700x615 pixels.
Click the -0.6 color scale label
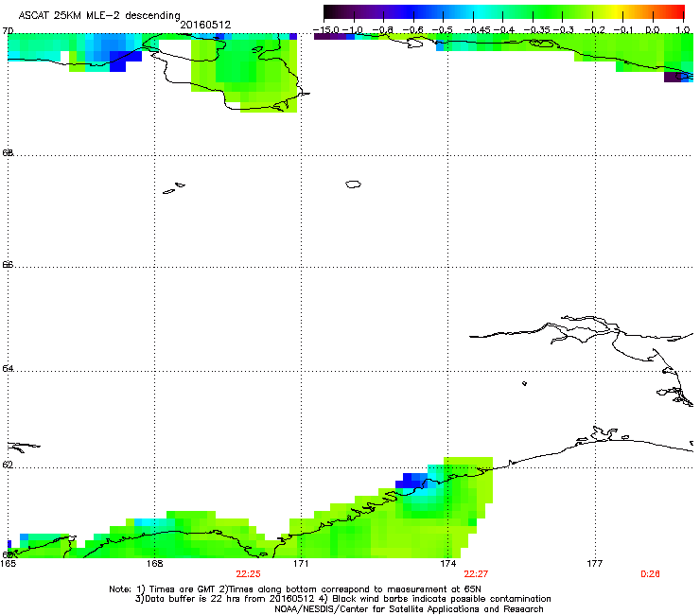pyautogui.click(x=412, y=30)
